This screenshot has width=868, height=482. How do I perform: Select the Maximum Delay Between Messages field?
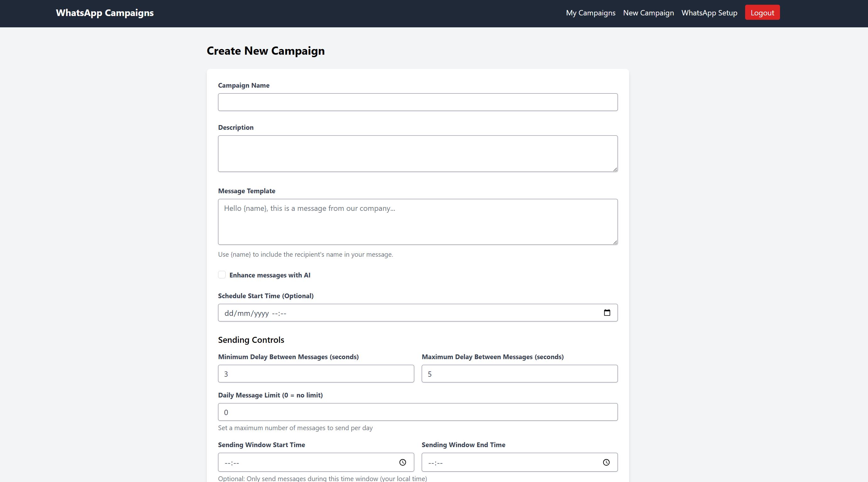pyautogui.click(x=519, y=374)
